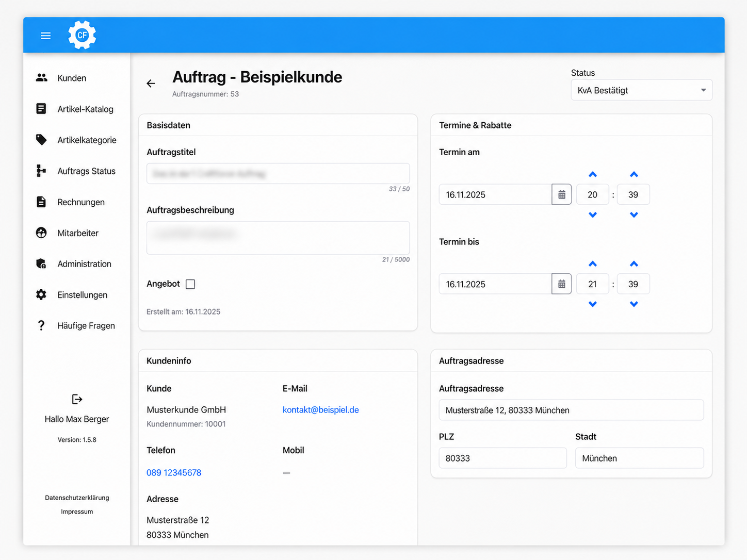Decrease the Termin am hour

[x=593, y=215]
